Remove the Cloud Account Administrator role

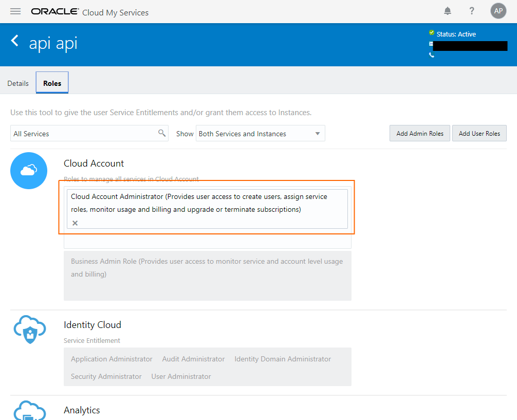(75, 223)
